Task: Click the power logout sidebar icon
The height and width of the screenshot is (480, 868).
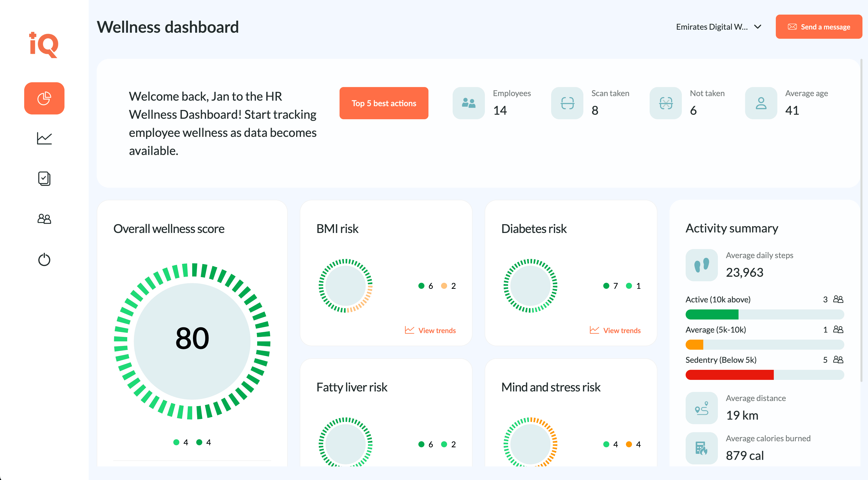Action: 44,260
